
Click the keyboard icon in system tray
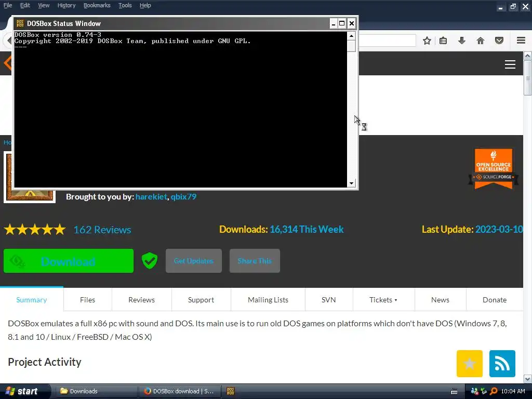[x=454, y=392]
